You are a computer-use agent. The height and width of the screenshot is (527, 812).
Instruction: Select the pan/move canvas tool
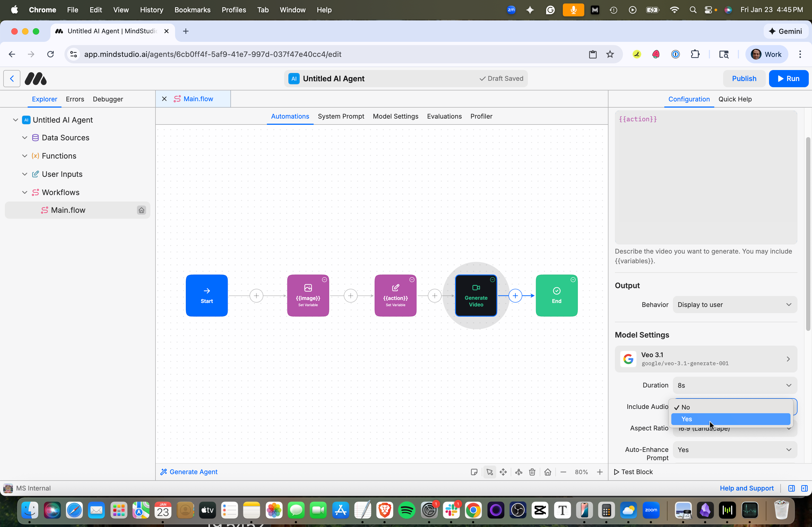coord(503,472)
